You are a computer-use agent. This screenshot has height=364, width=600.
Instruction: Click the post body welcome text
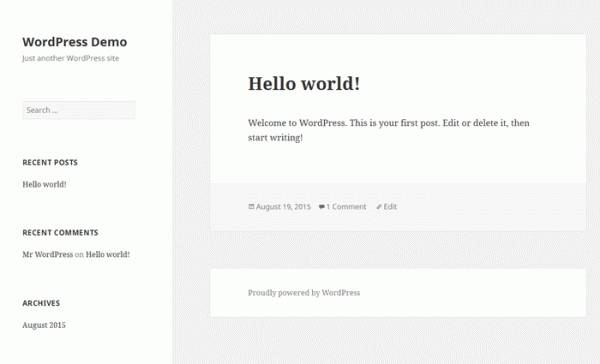(x=389, y=130)
